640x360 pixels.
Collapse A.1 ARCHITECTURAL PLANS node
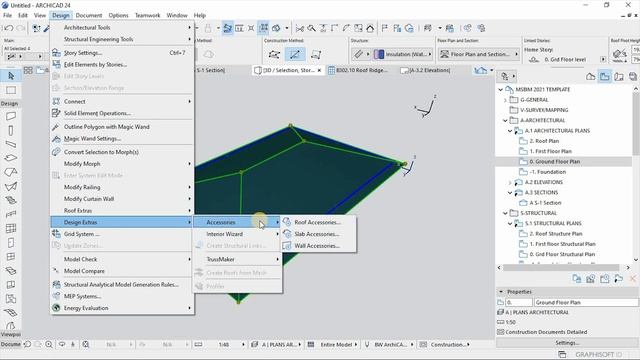point(510,131)
